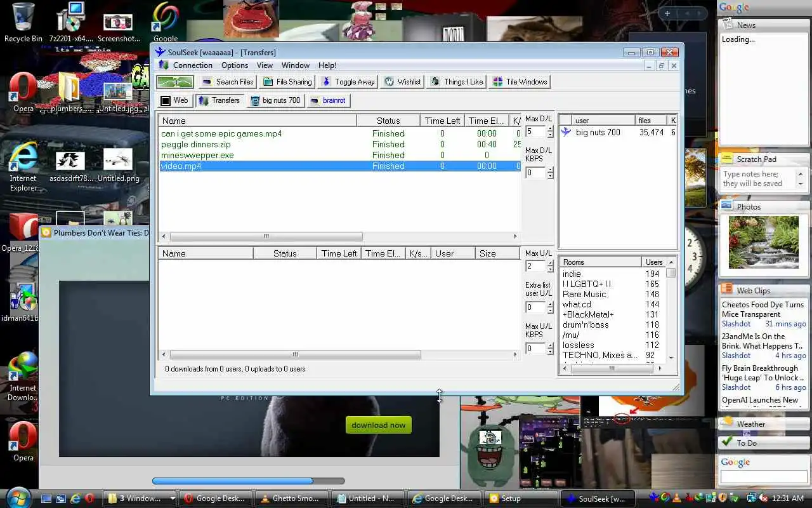Click the download now button
Image resolution: width=812 pixels, height=508 pixels.
tap(379, 425)
